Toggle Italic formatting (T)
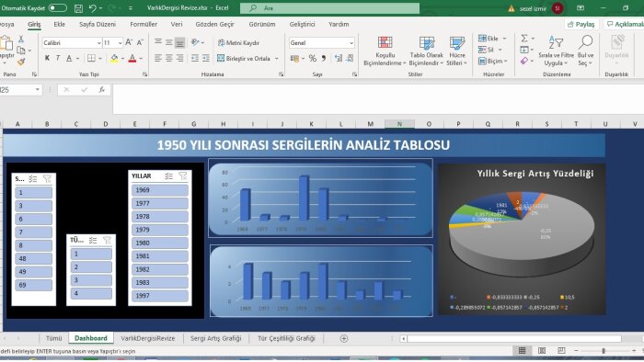Image resolution: width=644 pixels, height=362 pixels. [58, 58]
